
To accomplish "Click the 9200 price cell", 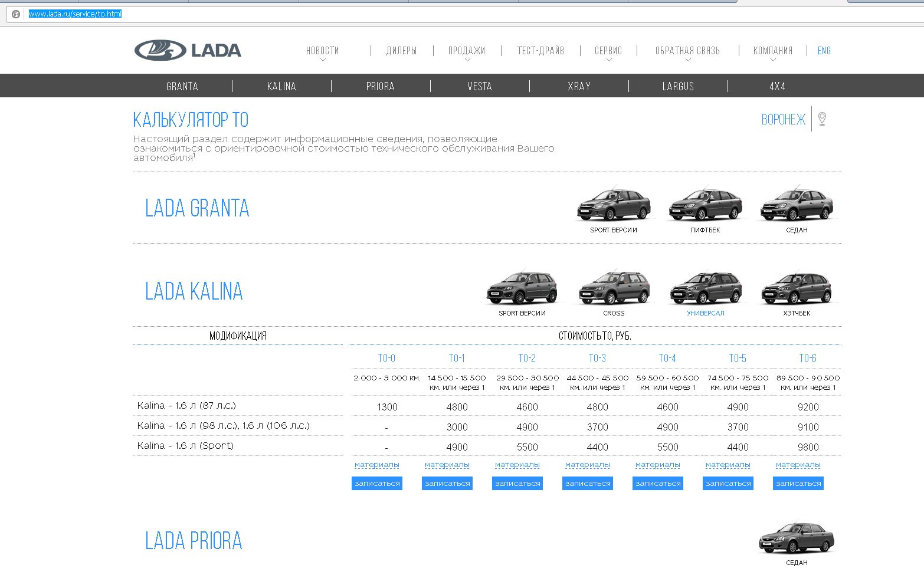I will tap(808, 407).
